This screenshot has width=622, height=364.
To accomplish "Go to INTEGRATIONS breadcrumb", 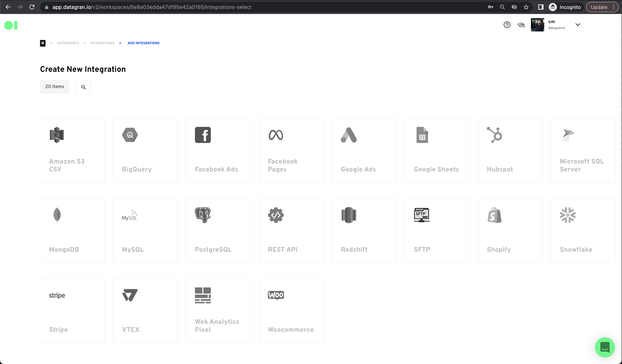I will 102,43.
